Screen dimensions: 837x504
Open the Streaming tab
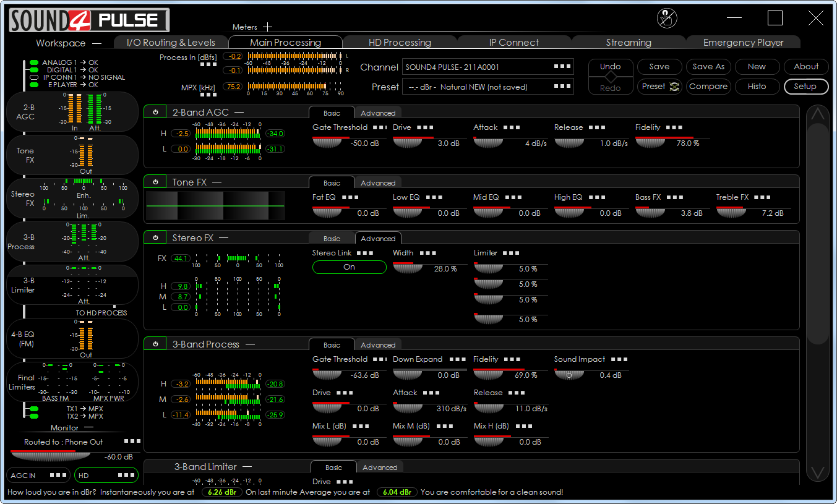coord(629,43)
